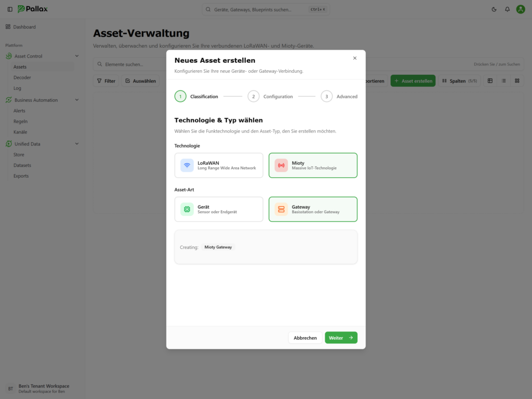Open user profile avatar
Screen dimensions: 532x399
click(x=521, y=9)
